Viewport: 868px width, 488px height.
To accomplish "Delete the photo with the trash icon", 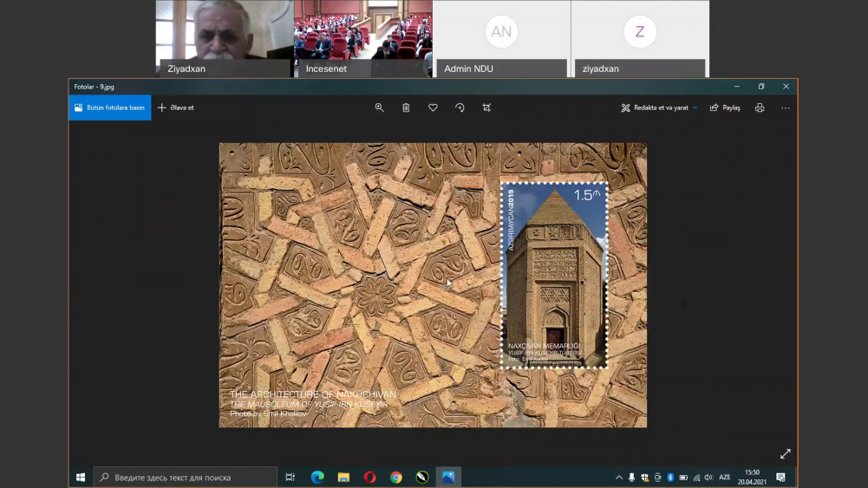I will pyautogui.click(x=406, y=107).
